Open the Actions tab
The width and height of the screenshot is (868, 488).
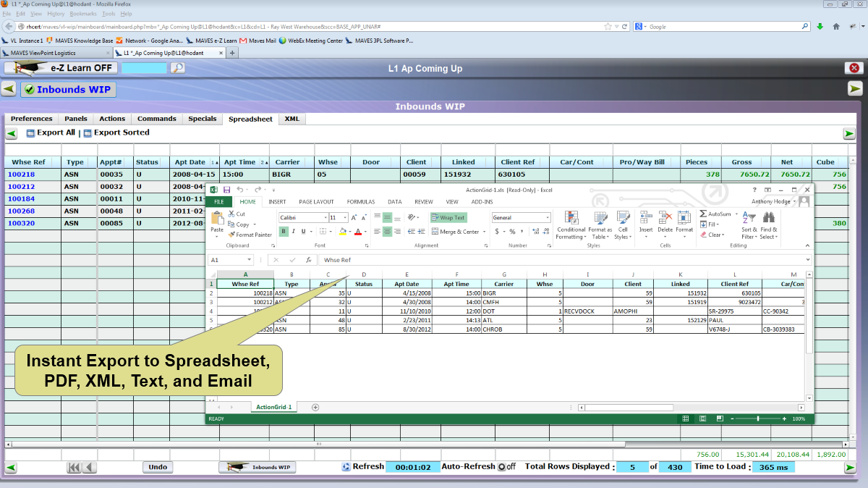point(112,119)
